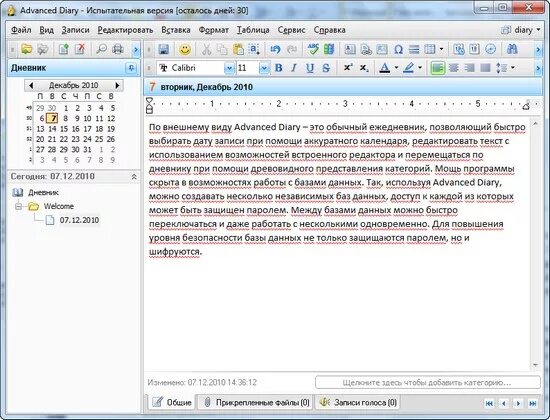Apply subscript formatting

pos(364,68)
